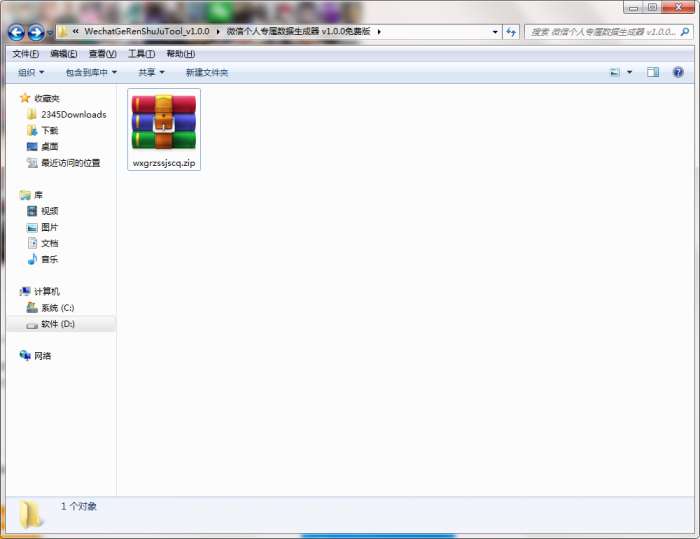Click the 1 个对象 status text

pyautogui.click(x=79, y=506)
